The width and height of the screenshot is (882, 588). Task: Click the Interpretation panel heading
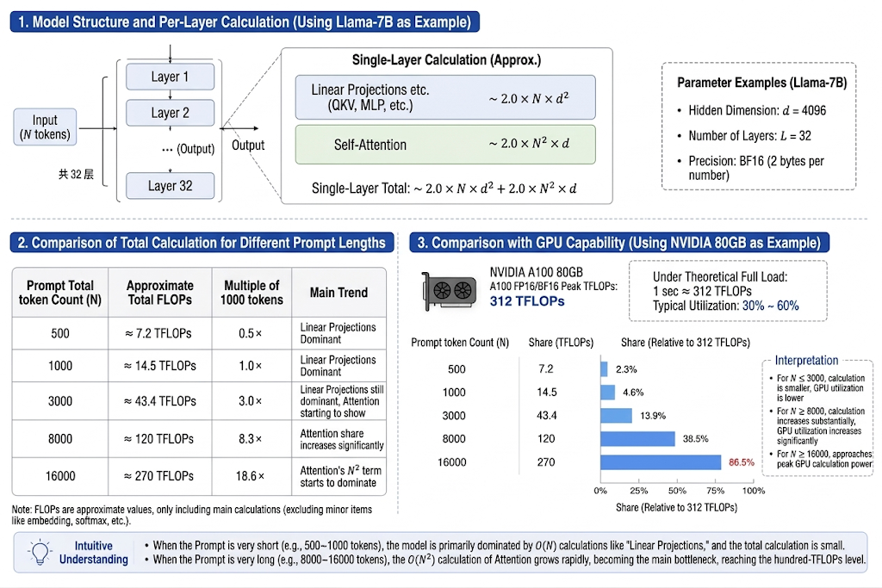pyautogui.click(x=806, y=361)
